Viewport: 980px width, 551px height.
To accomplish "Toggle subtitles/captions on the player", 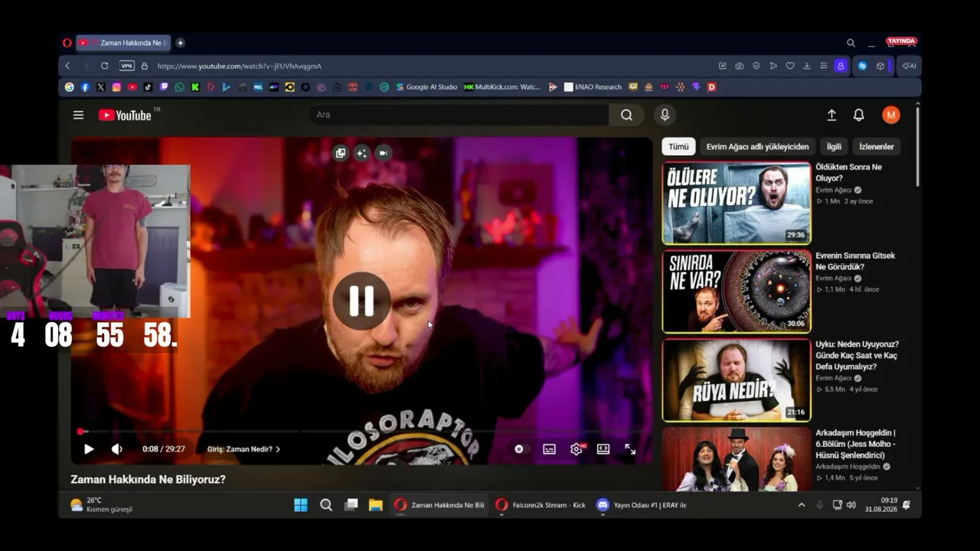I will tap(549, 449).
